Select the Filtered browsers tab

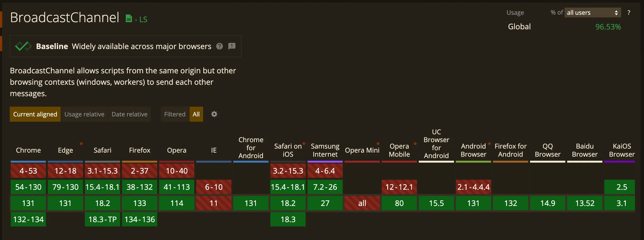click(x=175, y=114)
